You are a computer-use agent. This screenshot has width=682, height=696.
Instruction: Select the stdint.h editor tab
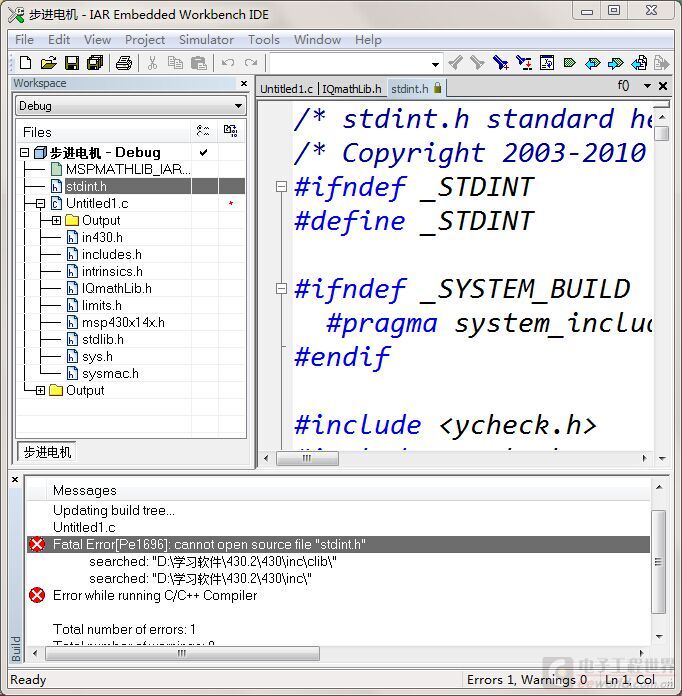tap(416, 88)
